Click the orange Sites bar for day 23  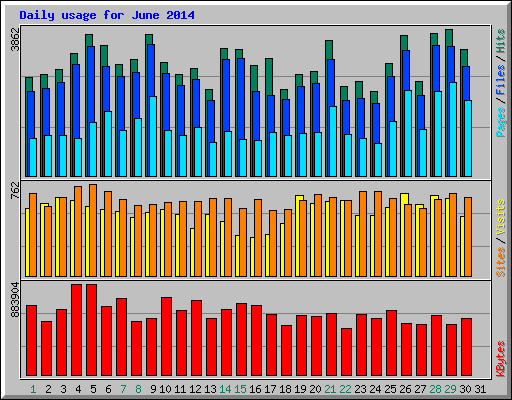tap(363, 234)
